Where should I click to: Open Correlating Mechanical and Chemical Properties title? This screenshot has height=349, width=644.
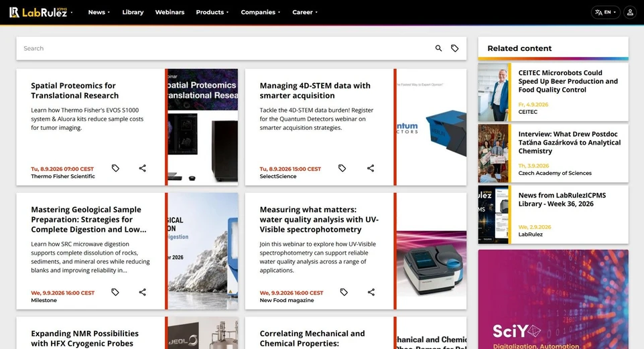pyautogui.click(x=312, y=338)
